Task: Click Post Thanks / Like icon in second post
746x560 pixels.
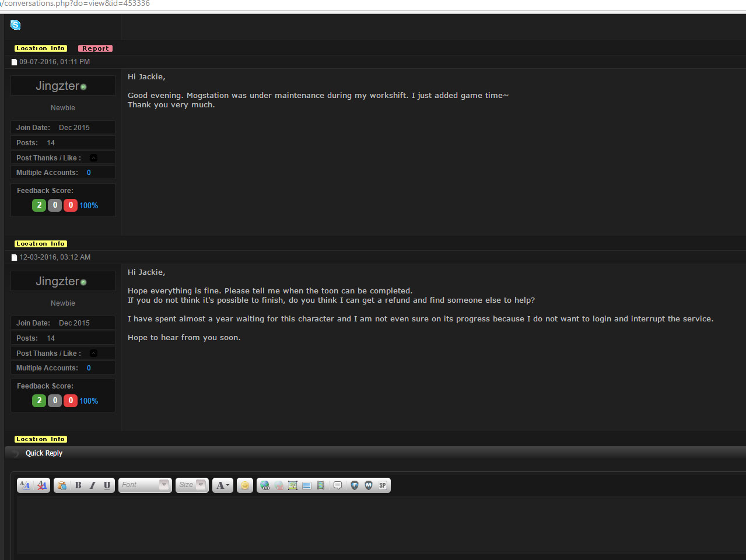Action: pyautogui.click(x=93, y=353)
